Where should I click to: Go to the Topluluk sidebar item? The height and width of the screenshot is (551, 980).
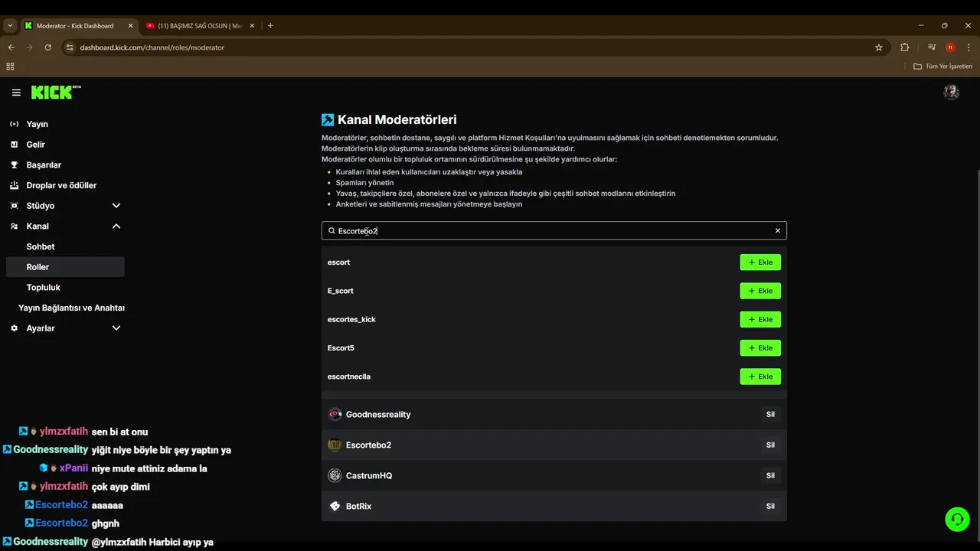pyautogui.click(x=44, y=288)
